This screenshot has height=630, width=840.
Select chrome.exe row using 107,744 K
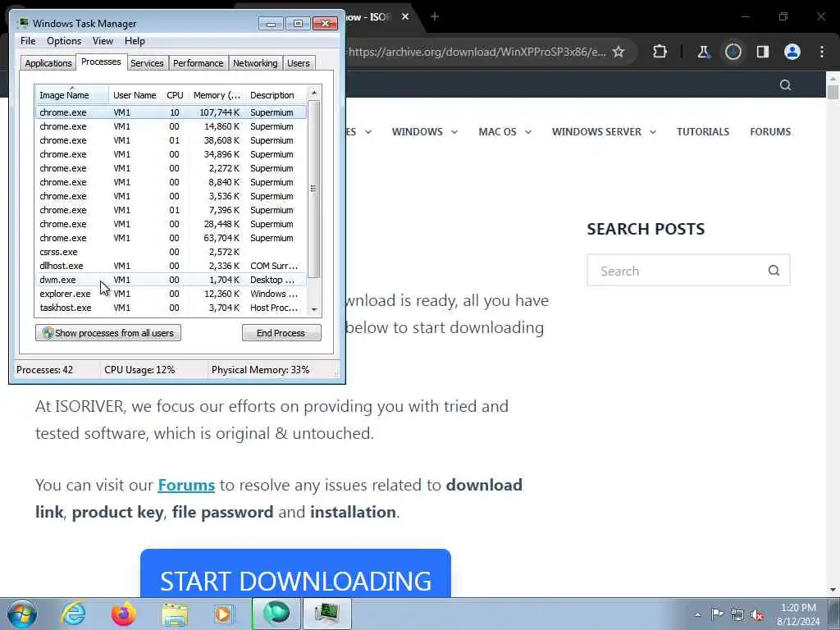pos(171,112)
